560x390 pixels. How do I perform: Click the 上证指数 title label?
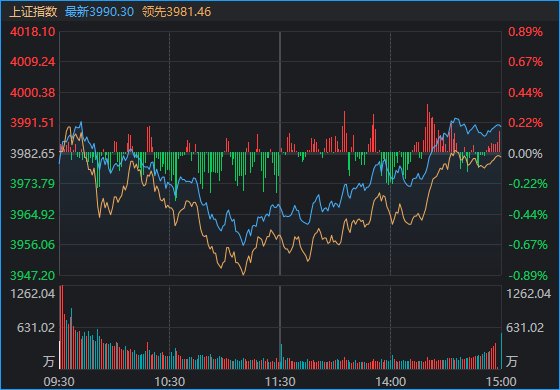point(33,12)
